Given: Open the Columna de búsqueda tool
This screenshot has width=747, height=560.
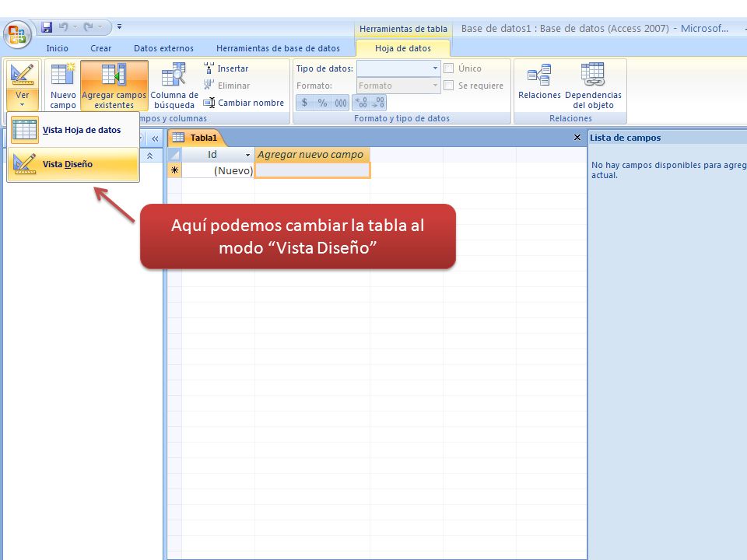Looking at the screenshot, I should [x=174, y=86].
